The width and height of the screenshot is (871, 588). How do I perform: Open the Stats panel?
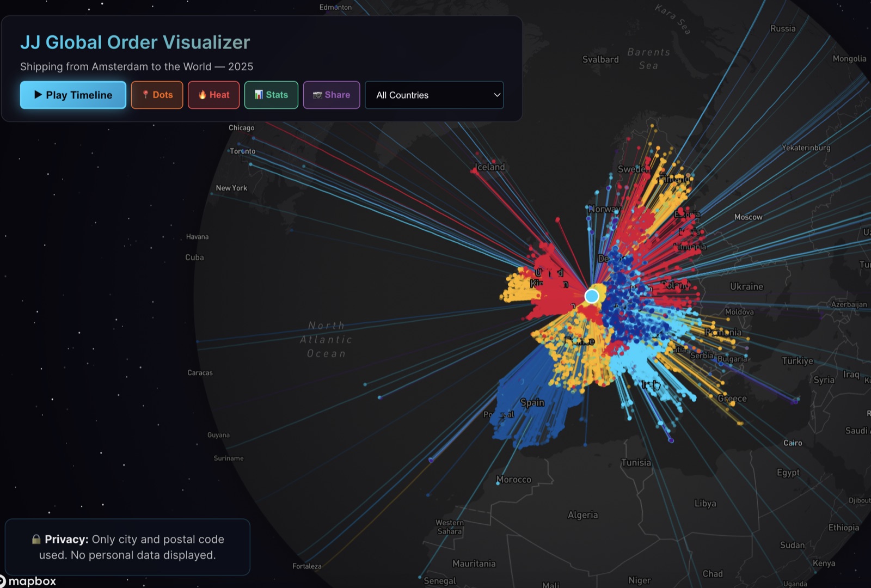271,95
